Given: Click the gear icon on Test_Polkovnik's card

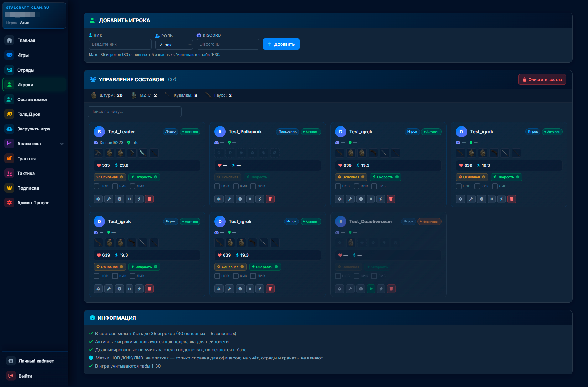Looking at the screenshot, I should (219, 199).
